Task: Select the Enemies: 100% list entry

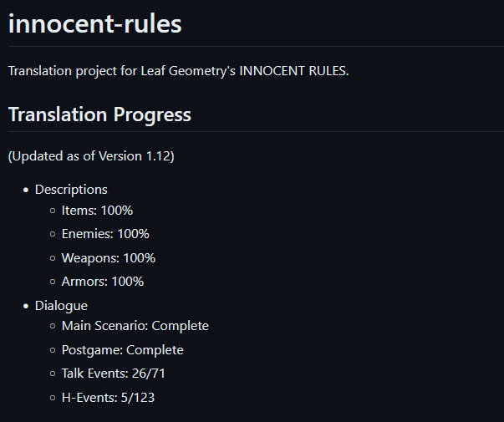Action: [105, 234]
